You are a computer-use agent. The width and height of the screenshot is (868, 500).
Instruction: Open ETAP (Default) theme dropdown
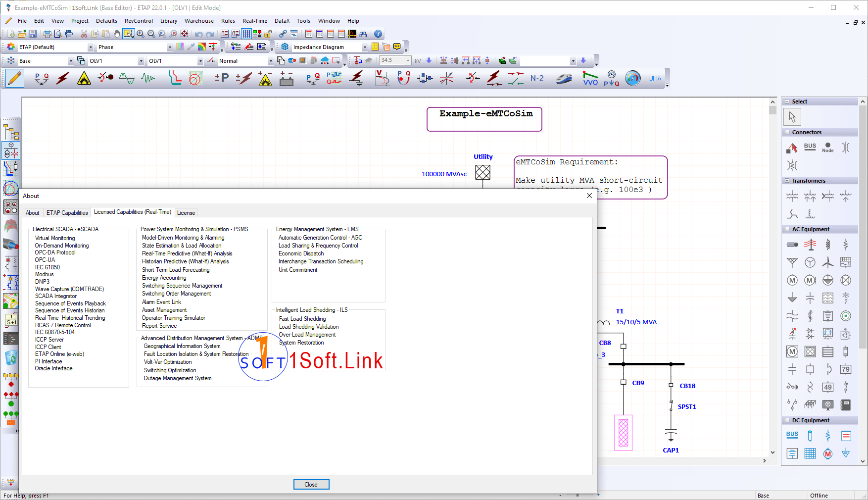91,48
